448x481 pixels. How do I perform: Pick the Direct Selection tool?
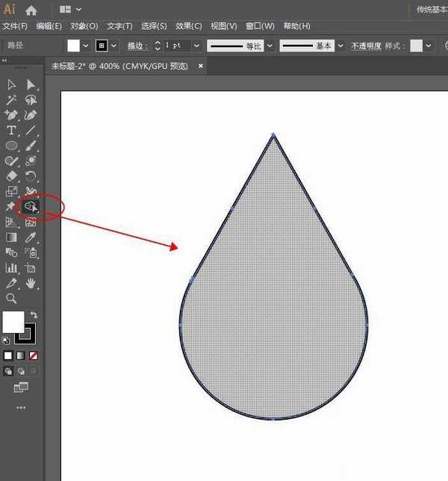pos(31,84)
